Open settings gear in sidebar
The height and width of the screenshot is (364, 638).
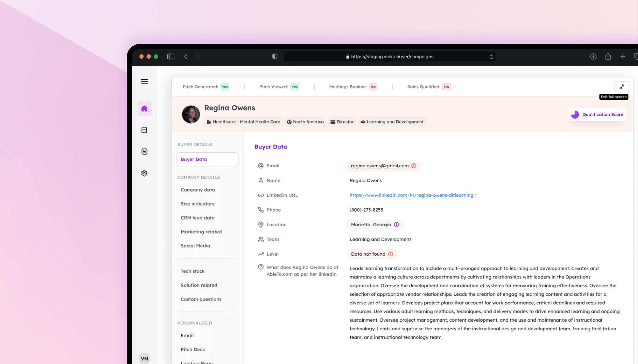144,173
